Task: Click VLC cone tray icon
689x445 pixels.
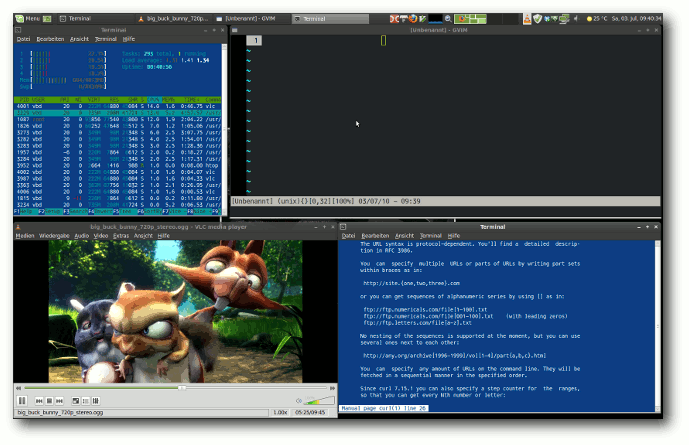Action: click(x=527, y=18)
